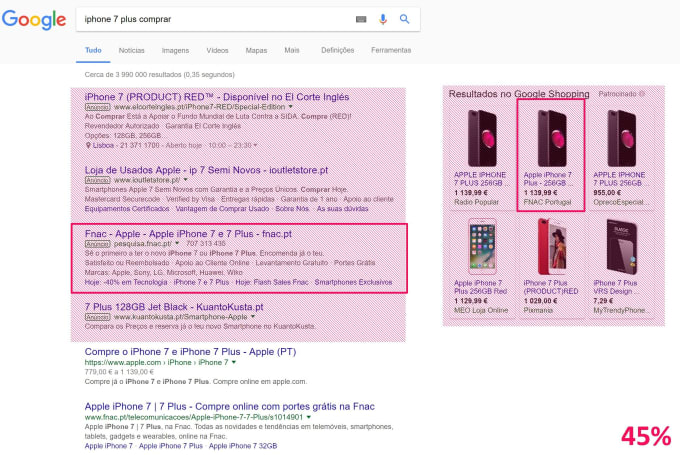Click the 1 029,00 € Pixmania price
Image resolution: width=680 pixels, height=455 pixels.
point(540,301)
